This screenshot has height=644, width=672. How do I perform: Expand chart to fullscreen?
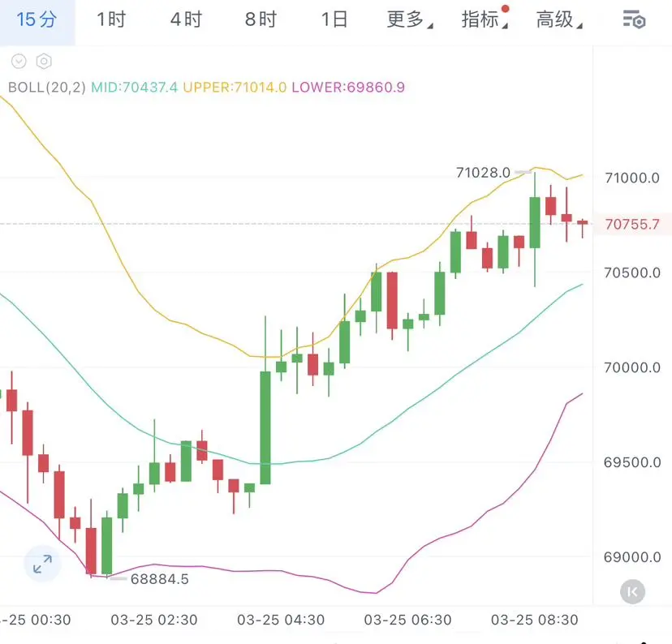42,564
